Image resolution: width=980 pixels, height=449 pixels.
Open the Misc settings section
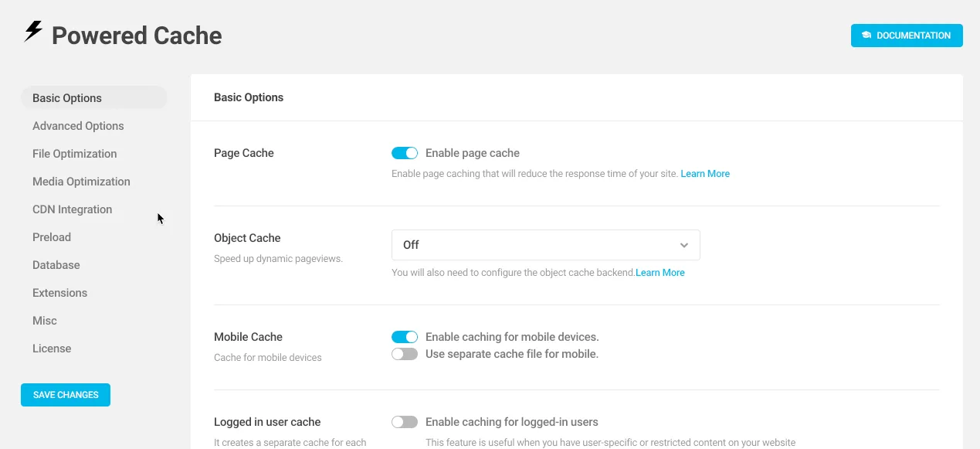45,321
